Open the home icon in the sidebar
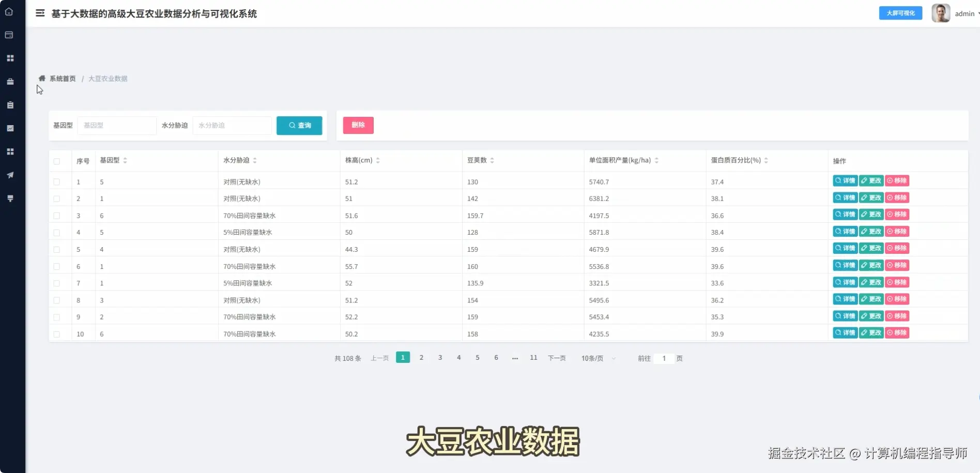 10,11
